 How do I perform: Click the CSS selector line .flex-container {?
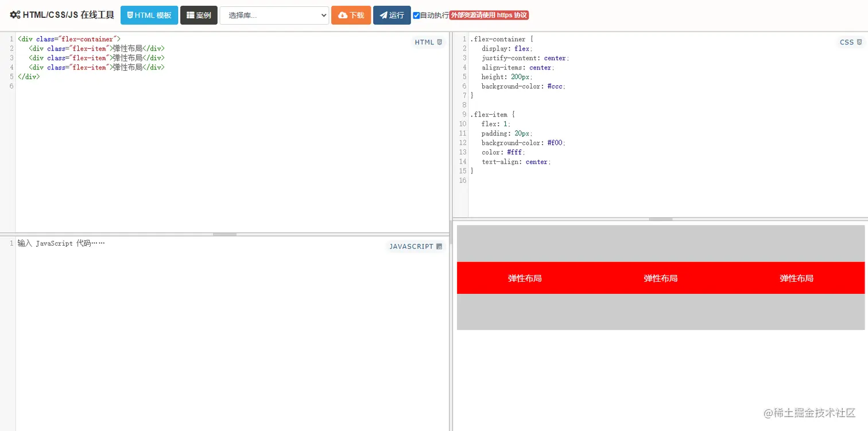502,39
